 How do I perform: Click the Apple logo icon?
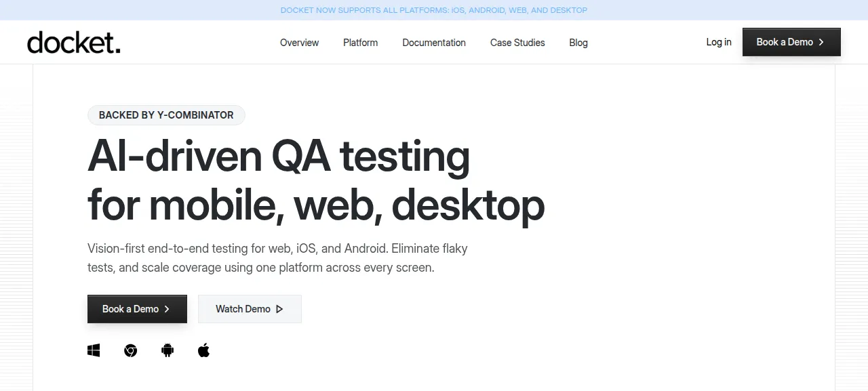point(203,350)
